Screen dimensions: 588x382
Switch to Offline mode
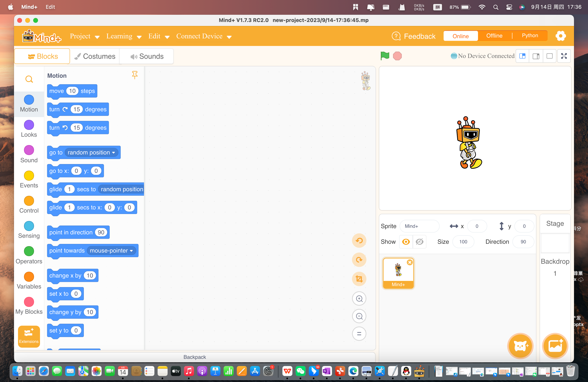[x=494, y=36]
